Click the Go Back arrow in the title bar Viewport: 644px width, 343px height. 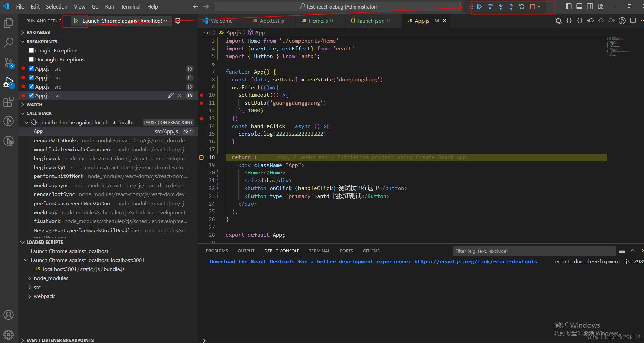coord(195,6)
